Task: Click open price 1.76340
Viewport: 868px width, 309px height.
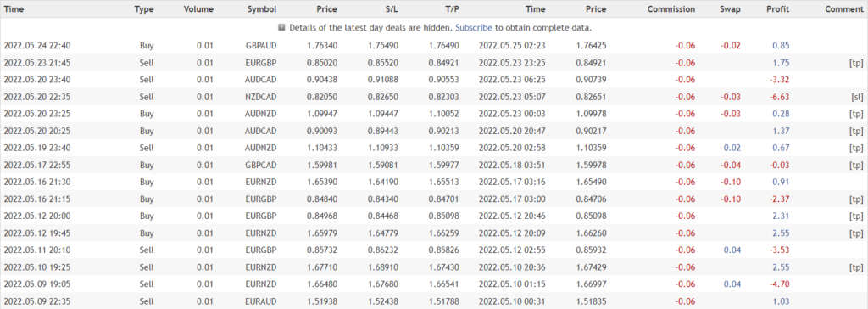Action: (x=321, y=46)
